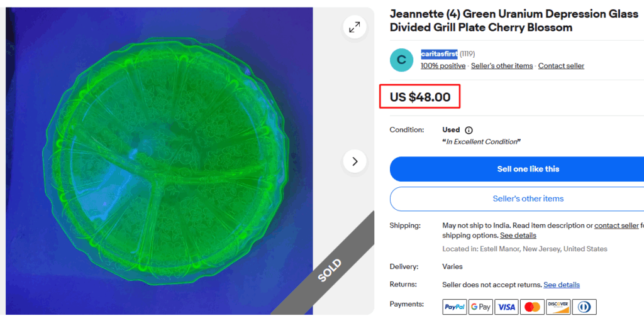
Task: Expand the product image to full view
Action: click(x=355, y=27)
